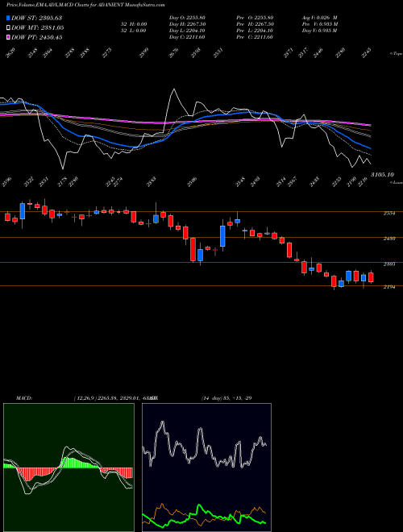The image size is (403, 532).
Task: Open the ADX indicator panel
Action: coord(206,468)
